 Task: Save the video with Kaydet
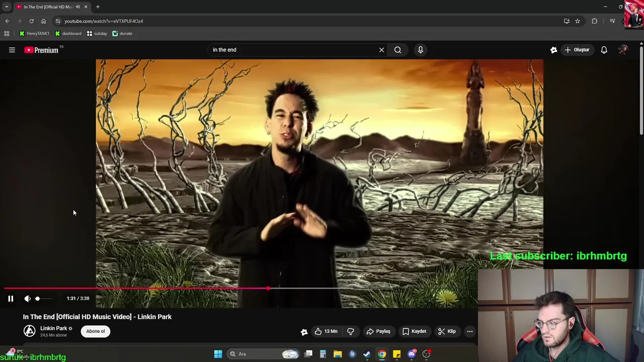[414, 331]
